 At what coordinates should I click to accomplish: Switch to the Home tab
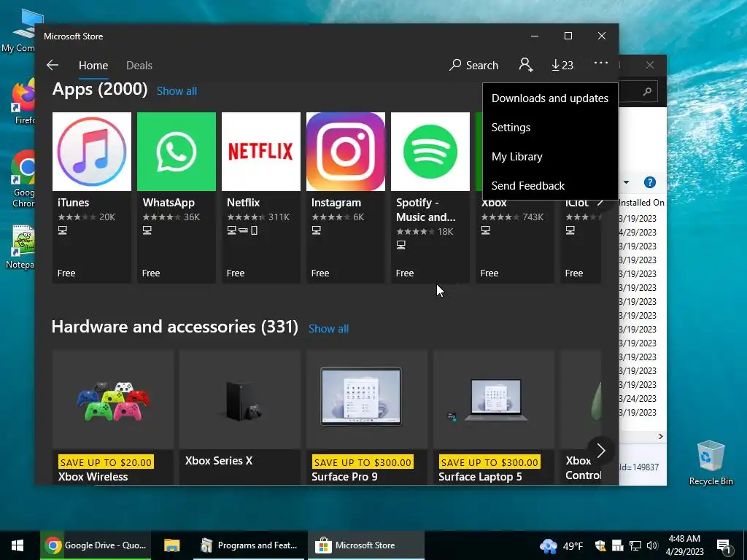(93, 65)
